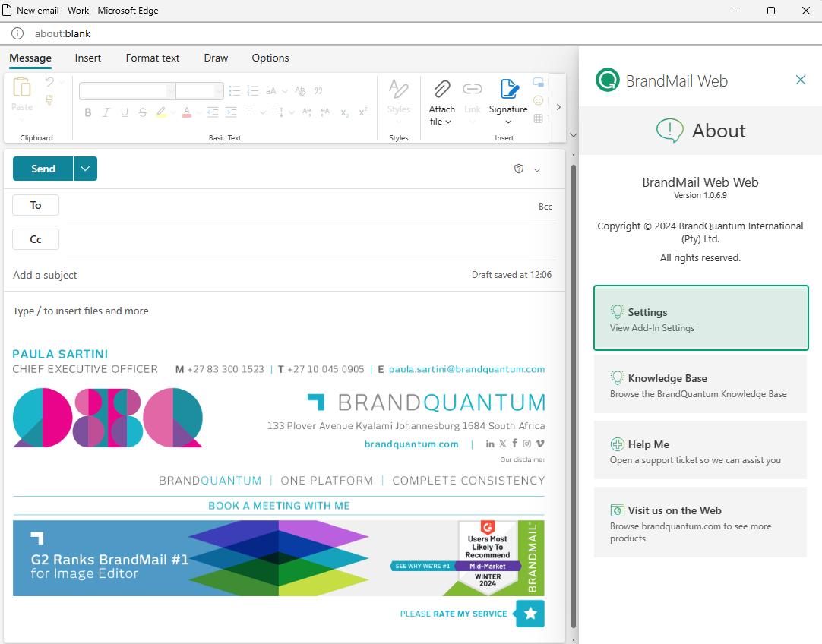Toggle Italic formatting
Viewport: 822px width, 644px height.
coord(106,112)
